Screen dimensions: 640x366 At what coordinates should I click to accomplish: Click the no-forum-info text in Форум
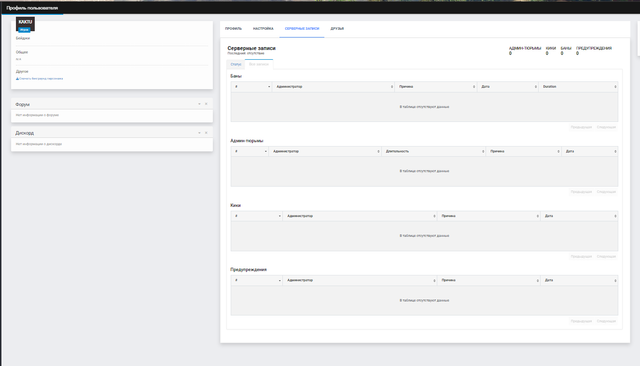pos(37,115)
